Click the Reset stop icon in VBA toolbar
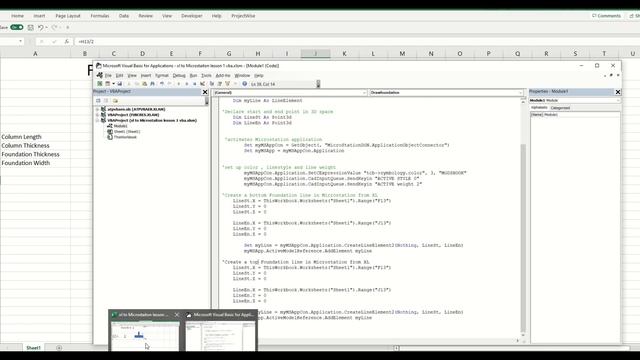Screen dimensions: 640x360 [195, 84]
